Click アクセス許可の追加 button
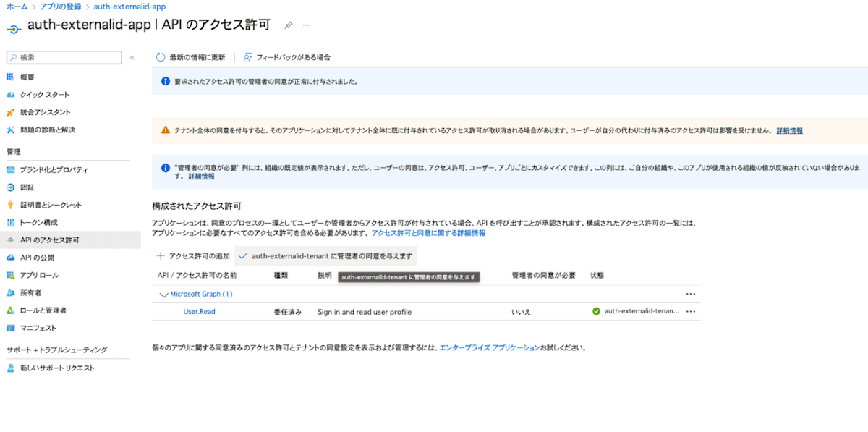Viewport: 868px width, 432px height. point(193,256)
